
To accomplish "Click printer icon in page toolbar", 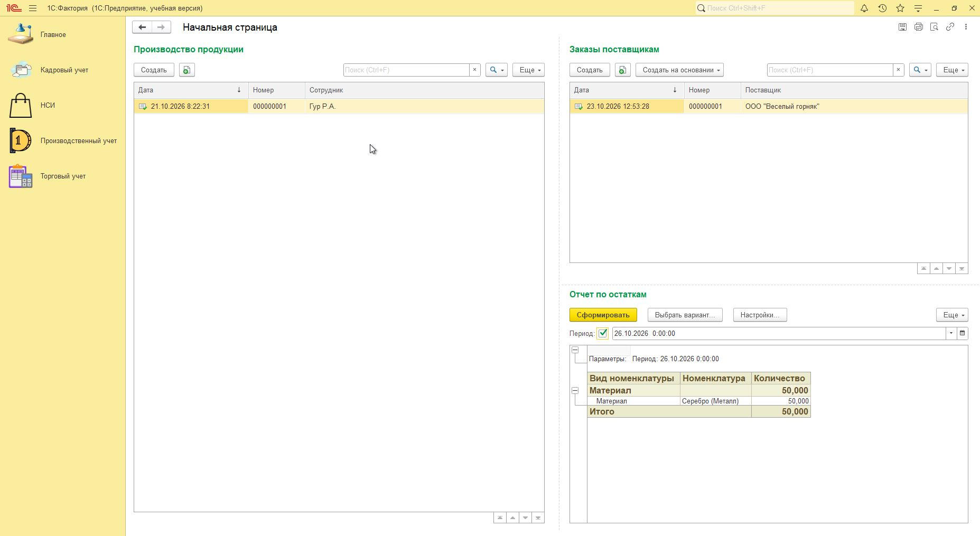I will [918, 27].
